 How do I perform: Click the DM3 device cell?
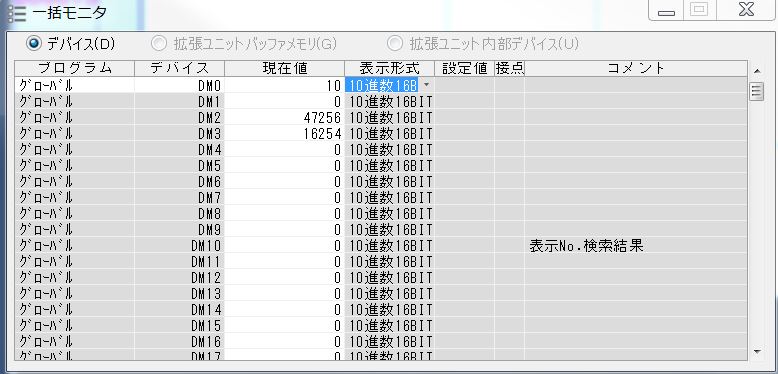(x=180, y=133)
